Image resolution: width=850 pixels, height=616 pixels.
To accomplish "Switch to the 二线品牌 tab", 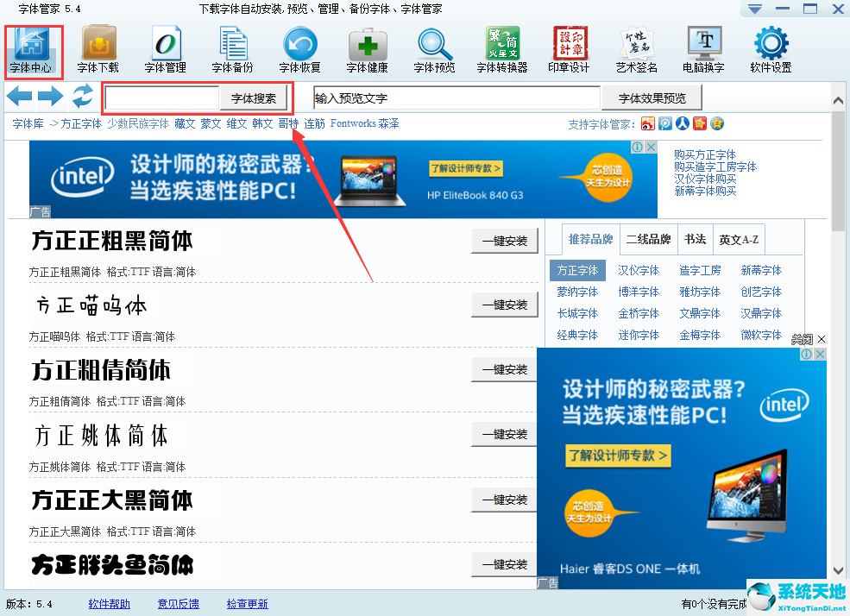I will point(648,239).
